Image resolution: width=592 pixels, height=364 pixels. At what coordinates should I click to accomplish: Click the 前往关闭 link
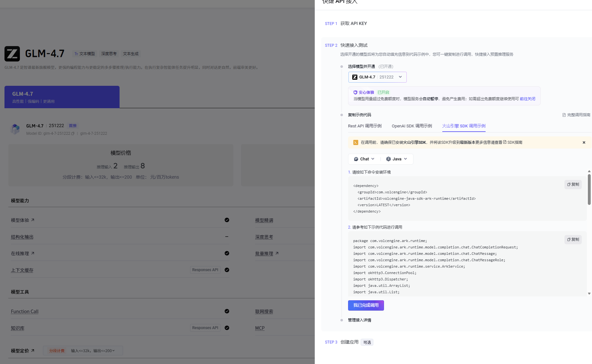[528, 99]
